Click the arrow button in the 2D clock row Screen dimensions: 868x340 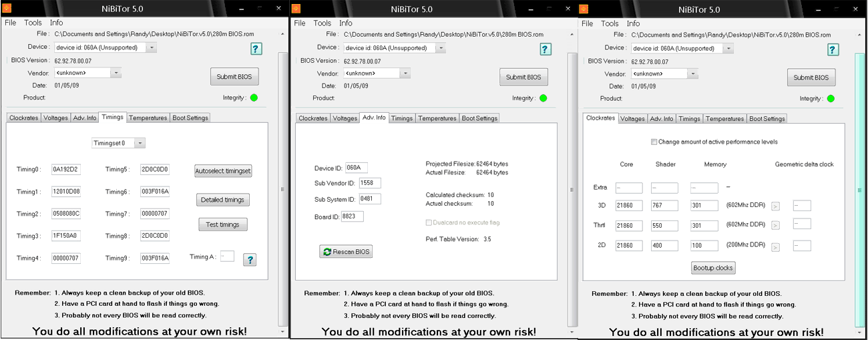[x=775, y=247]
